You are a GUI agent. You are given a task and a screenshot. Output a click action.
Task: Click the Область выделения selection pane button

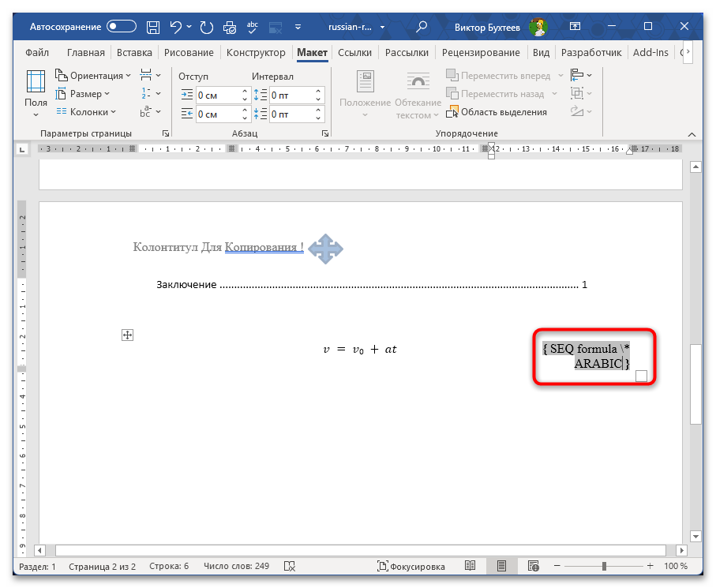point(497,112)
